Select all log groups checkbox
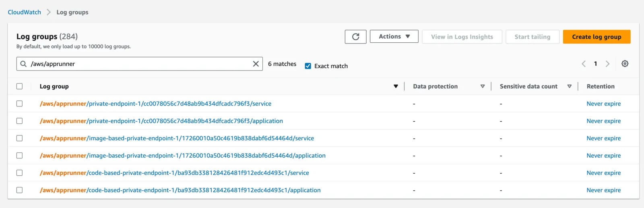644x208 pixels. pyautogui.click(x=19, y=86)
